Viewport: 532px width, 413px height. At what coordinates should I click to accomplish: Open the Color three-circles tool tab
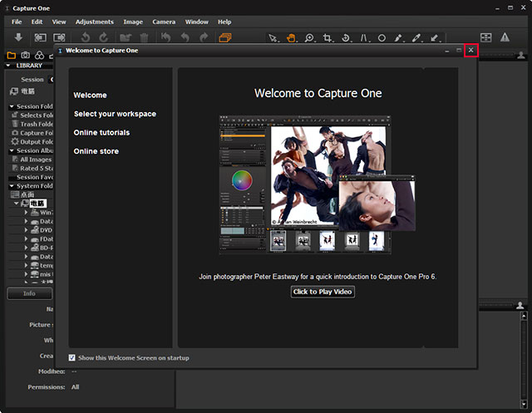point(39,56)
